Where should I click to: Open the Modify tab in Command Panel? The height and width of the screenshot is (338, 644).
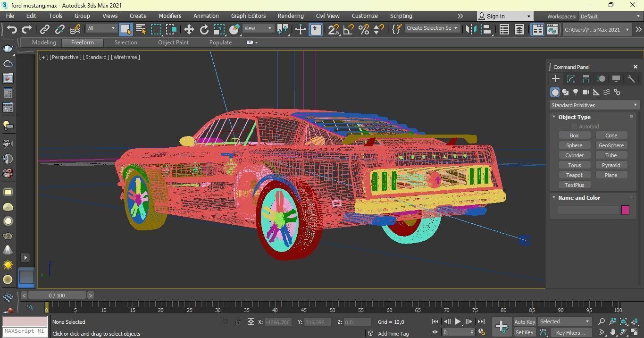pyautogui.click(x=571, y=79)
